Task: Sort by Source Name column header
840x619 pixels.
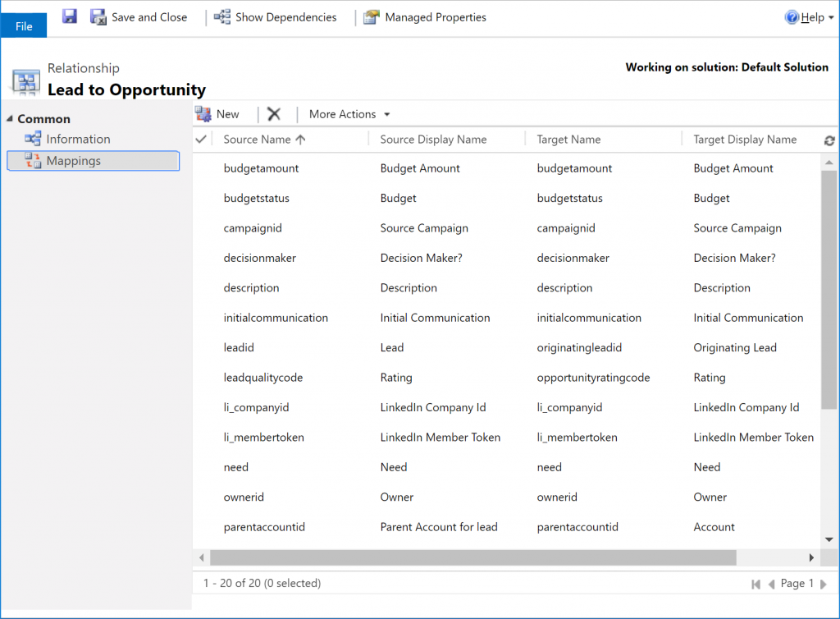Action: click(x=258, y=140)
